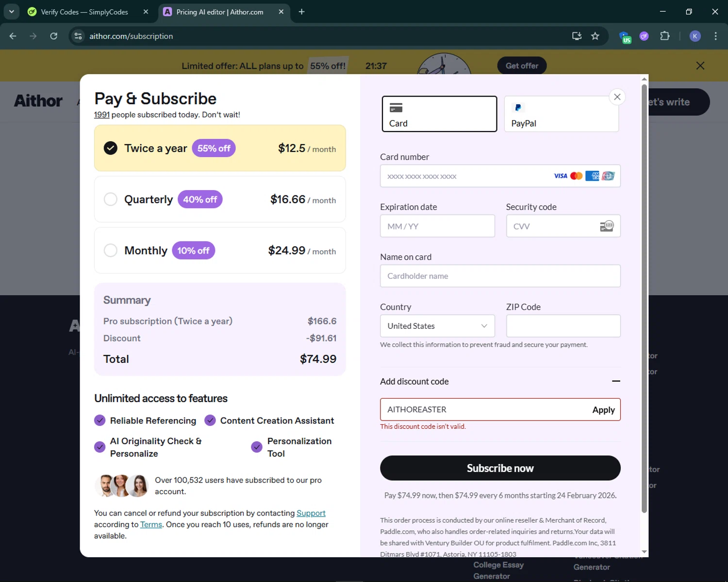Click the dialog vertical scrollbar
728x582 pixels.
[644, 298]
